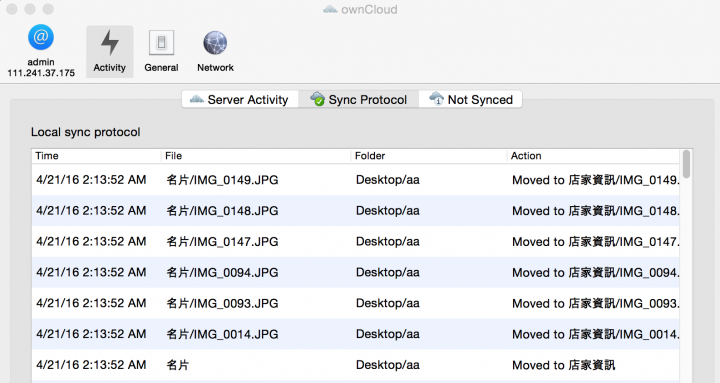This screenshot has width=720, height=383.
Task: Select the IMG_0149.JPG row
Action: point(355,180)
